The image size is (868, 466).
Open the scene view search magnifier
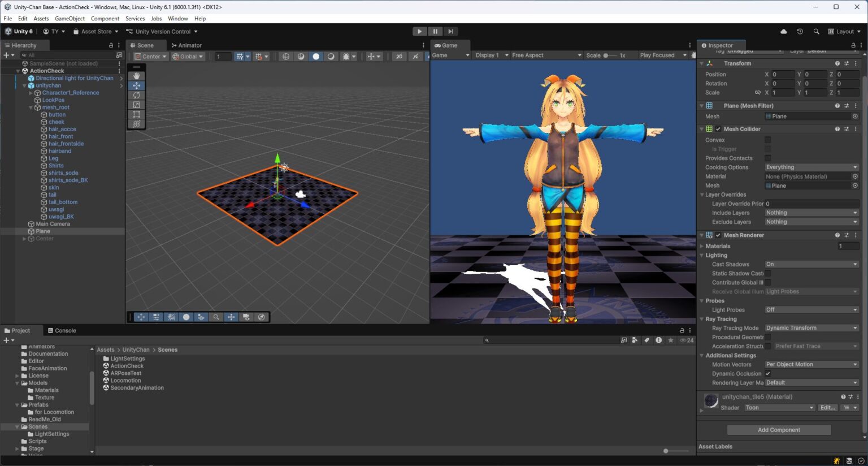click(x=216, y=317)
